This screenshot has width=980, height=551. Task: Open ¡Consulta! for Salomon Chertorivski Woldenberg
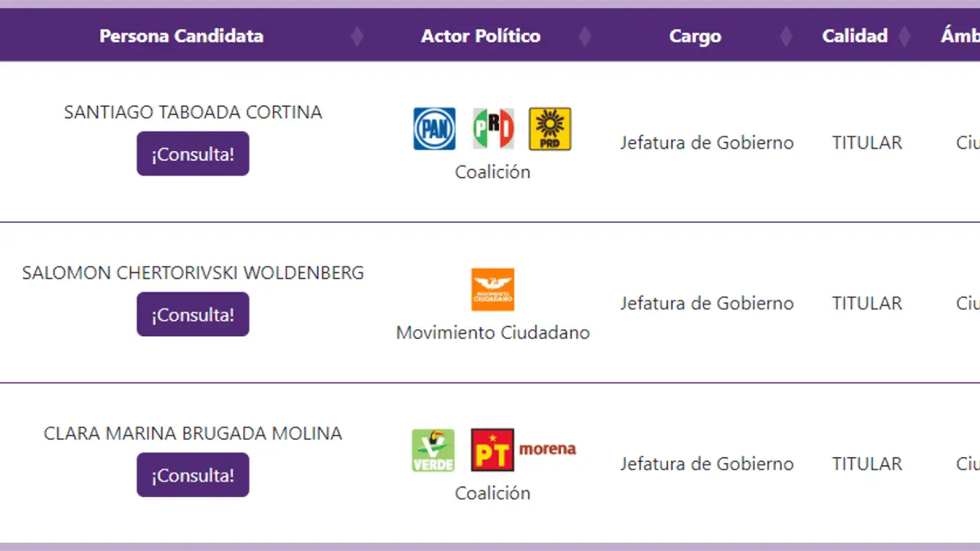click(x=193, y=314)
